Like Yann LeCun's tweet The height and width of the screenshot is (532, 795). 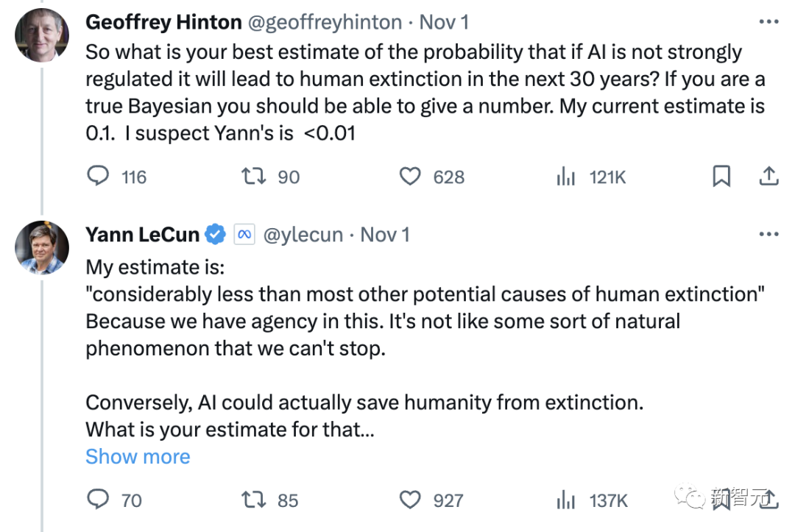[x=410, y=500]
